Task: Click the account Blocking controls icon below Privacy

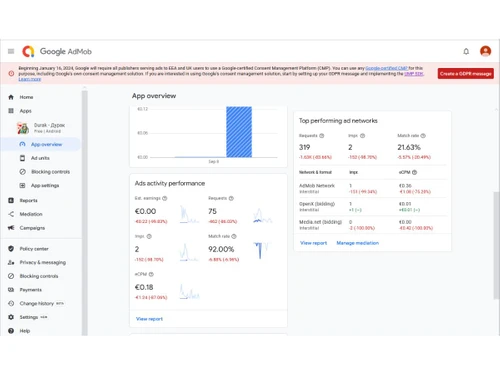Action: coord(11,276)
